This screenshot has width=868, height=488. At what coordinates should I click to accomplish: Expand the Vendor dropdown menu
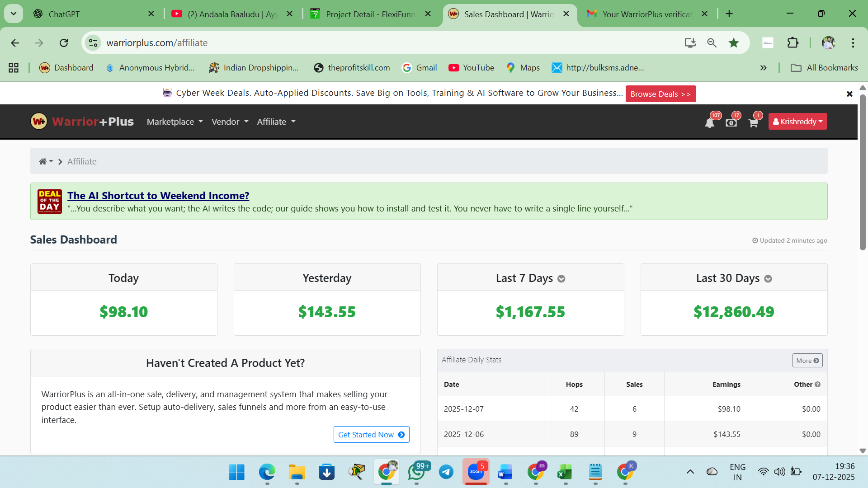click(x=230, y=122)
